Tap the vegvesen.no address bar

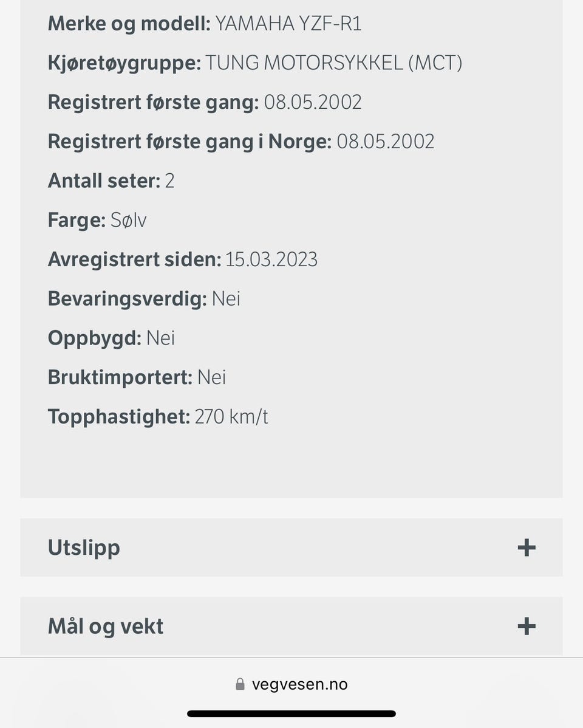[299, 684]
